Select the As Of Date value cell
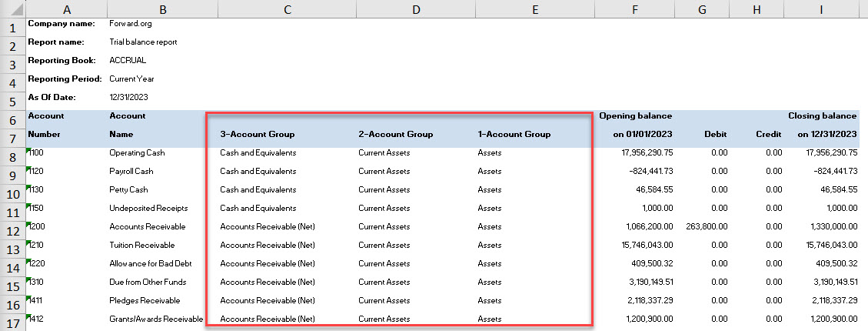This screenshot has height=331, width=868. click(x=128, y=97)
